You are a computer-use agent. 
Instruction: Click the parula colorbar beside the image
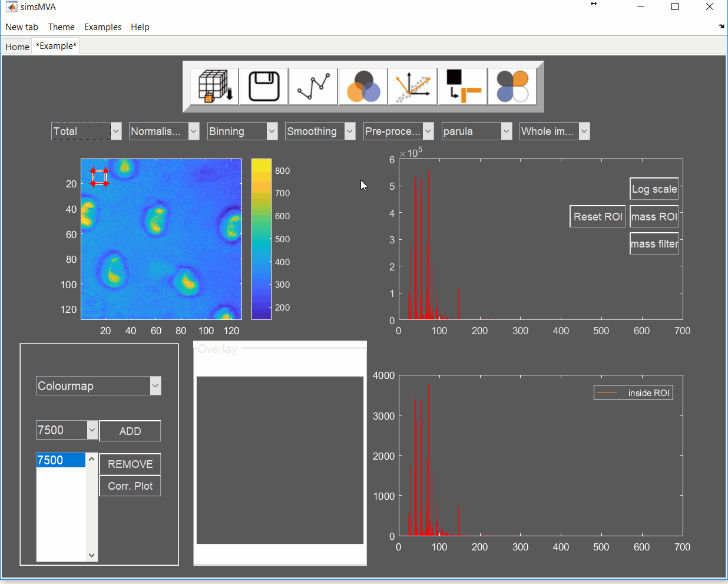tap(261, 239)
